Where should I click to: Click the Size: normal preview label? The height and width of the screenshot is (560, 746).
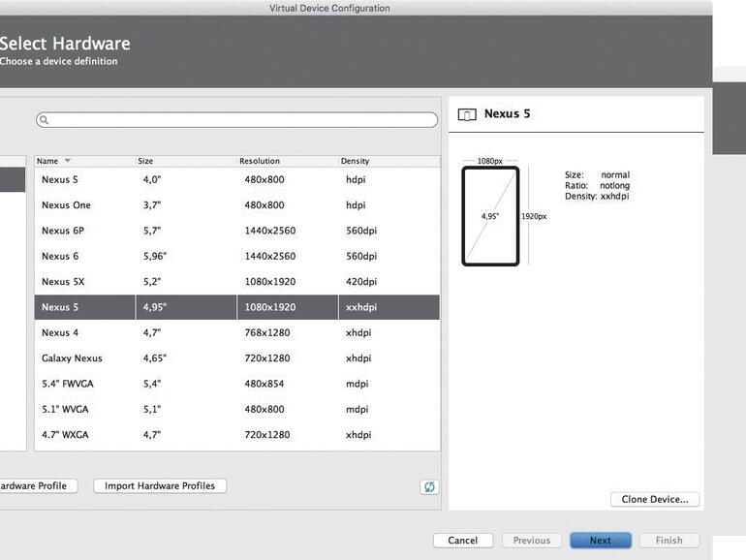pyautogui.click(x=597, y=175)
